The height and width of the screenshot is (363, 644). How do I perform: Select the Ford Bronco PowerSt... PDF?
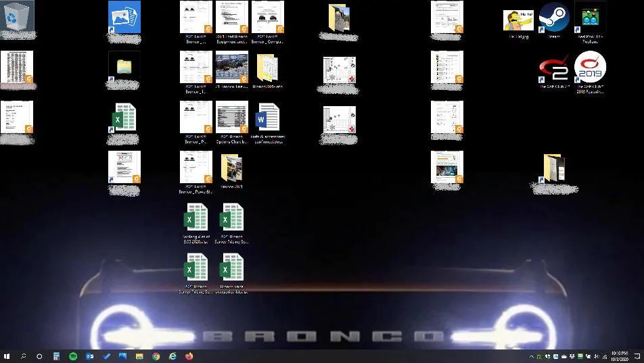[x=196, y=172]
